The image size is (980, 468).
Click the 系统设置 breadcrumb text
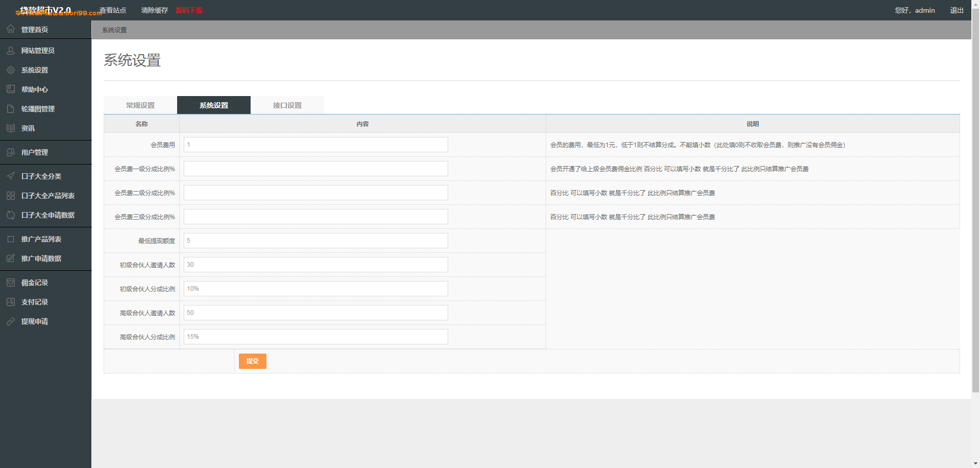tap(114, 30)
